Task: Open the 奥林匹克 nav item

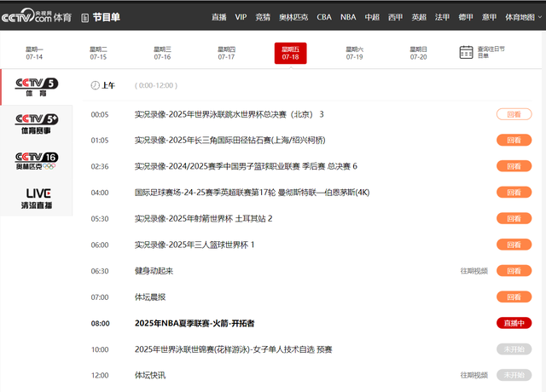Action: (x=293, y=17)
